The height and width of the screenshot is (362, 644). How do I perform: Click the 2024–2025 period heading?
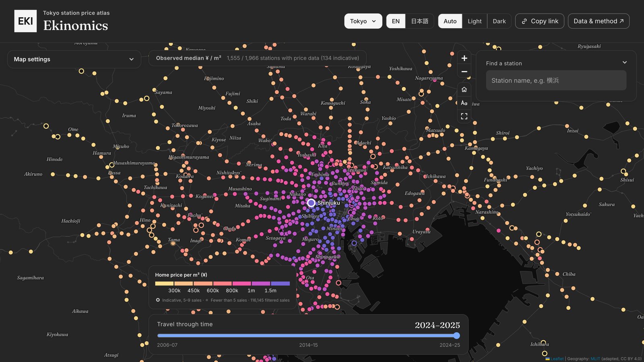(438, 325)
